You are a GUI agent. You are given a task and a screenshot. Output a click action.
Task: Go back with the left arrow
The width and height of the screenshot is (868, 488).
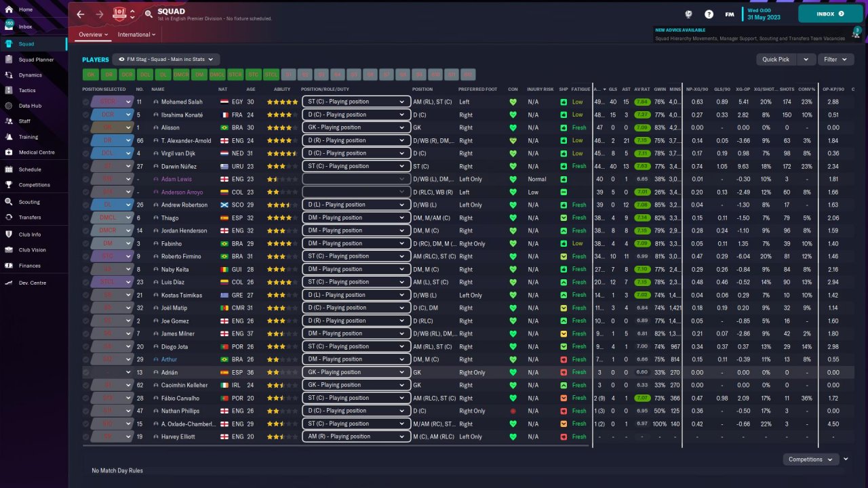tap(81, 14)
